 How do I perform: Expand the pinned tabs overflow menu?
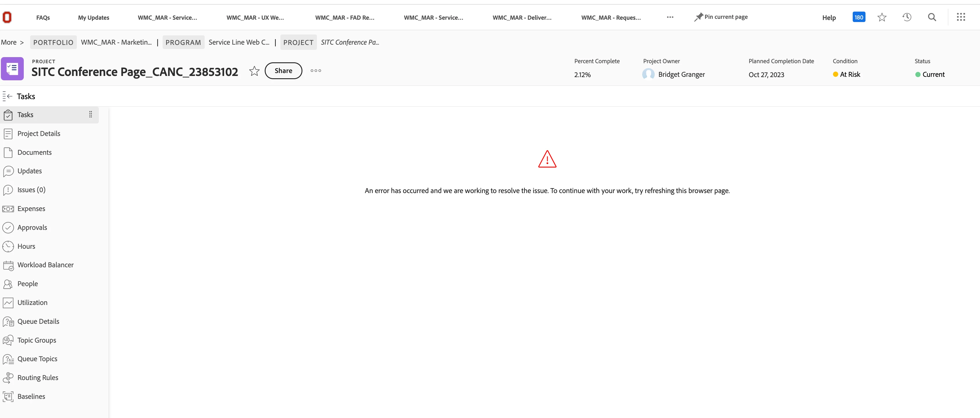point(670,17)
